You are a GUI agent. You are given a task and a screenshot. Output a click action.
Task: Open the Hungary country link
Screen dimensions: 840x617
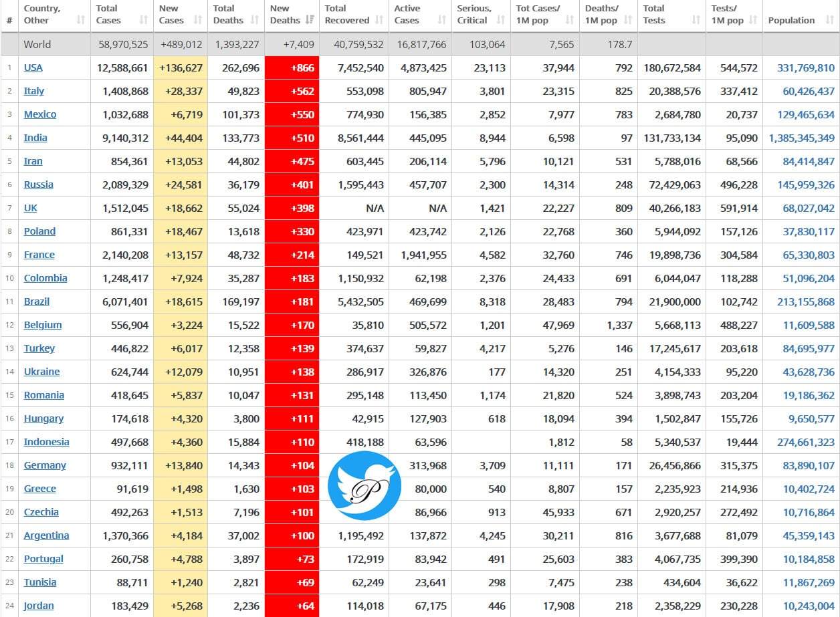click(x=43, y=418)
